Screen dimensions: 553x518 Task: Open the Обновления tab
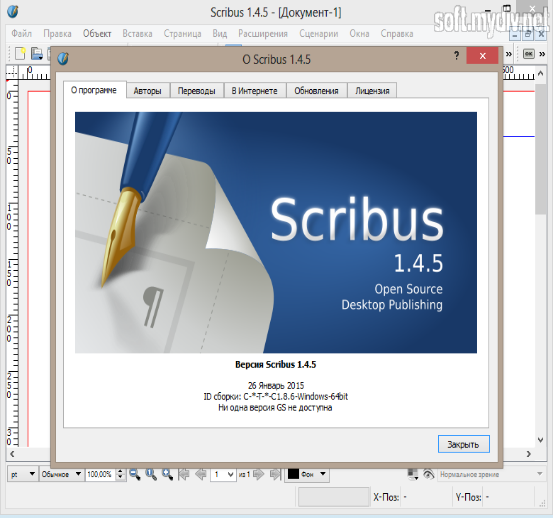[x=316, y=91]
